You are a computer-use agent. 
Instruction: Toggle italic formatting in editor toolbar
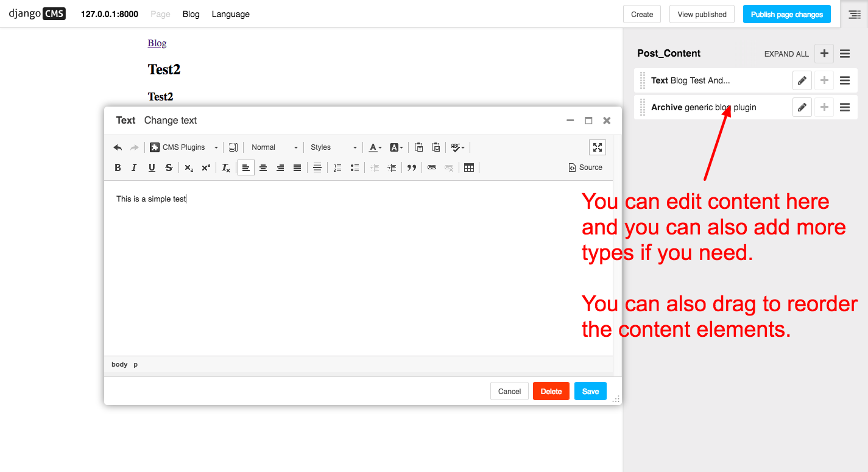(x=135, y=167)
